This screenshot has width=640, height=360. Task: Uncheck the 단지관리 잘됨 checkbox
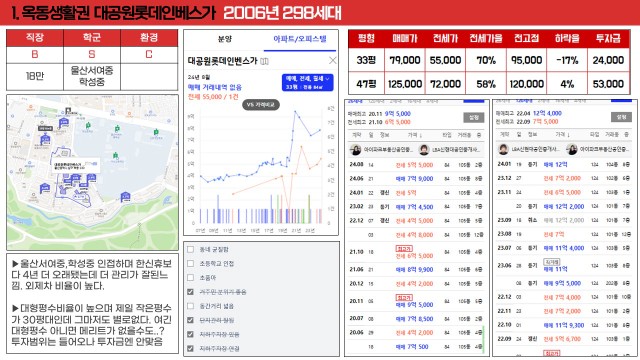[190, 320]
